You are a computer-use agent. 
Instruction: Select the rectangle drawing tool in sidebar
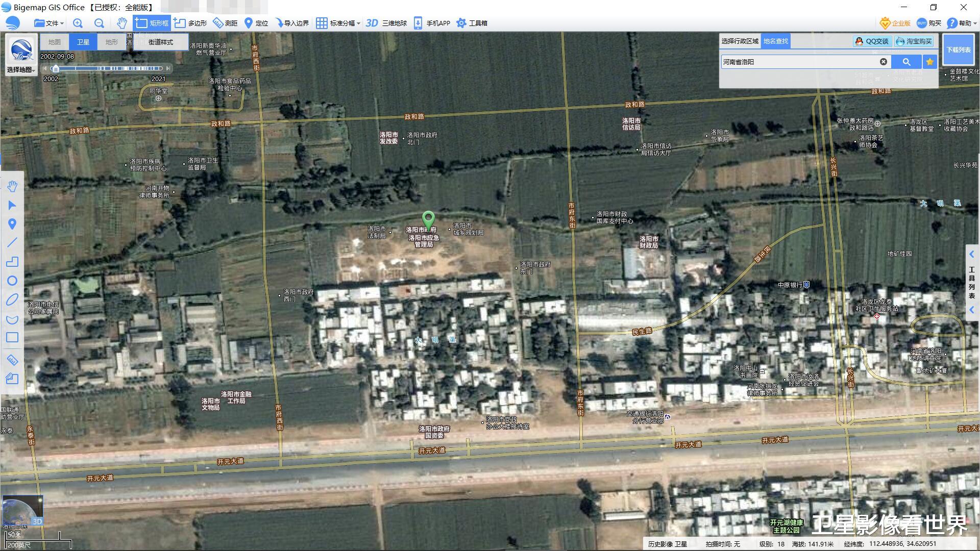coord(12,338)
